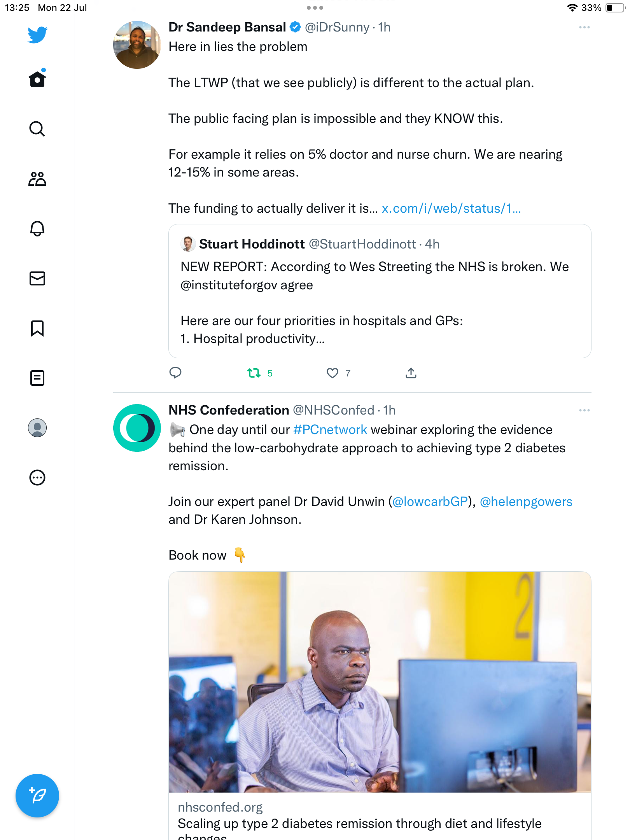Compose a new tweet
The image size is (630, 840).
tap(37, 796)
